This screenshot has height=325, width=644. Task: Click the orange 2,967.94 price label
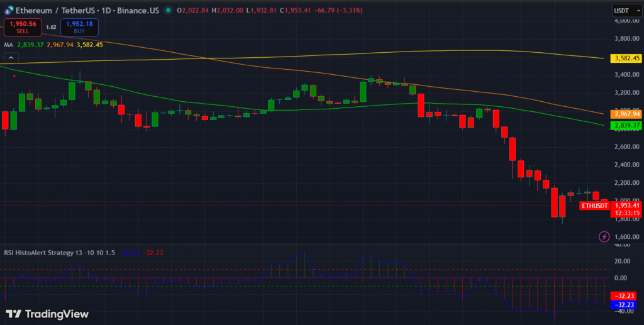click(626, 114)
